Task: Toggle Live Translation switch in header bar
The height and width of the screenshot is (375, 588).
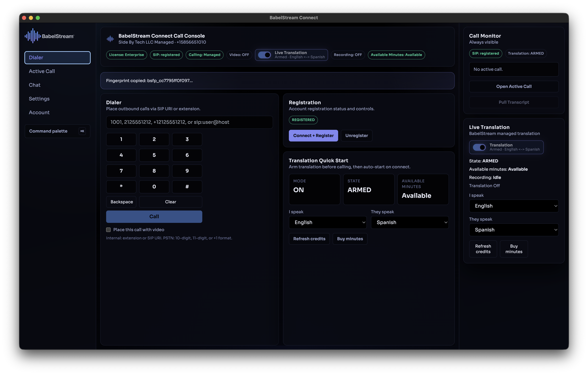Action: pyautogui.click(x=264, y=55)
